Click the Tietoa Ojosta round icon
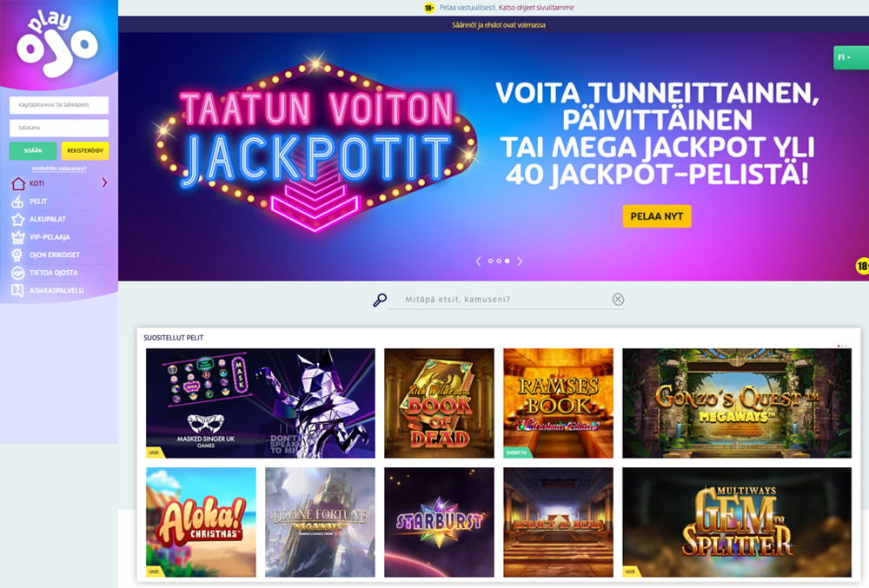 tap(18, 273)
